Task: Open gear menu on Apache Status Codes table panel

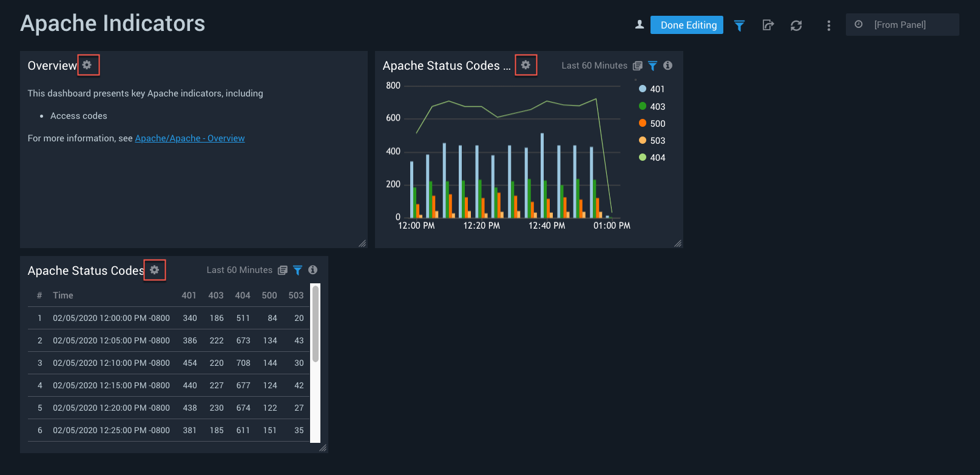Action: tap(155, 270)
